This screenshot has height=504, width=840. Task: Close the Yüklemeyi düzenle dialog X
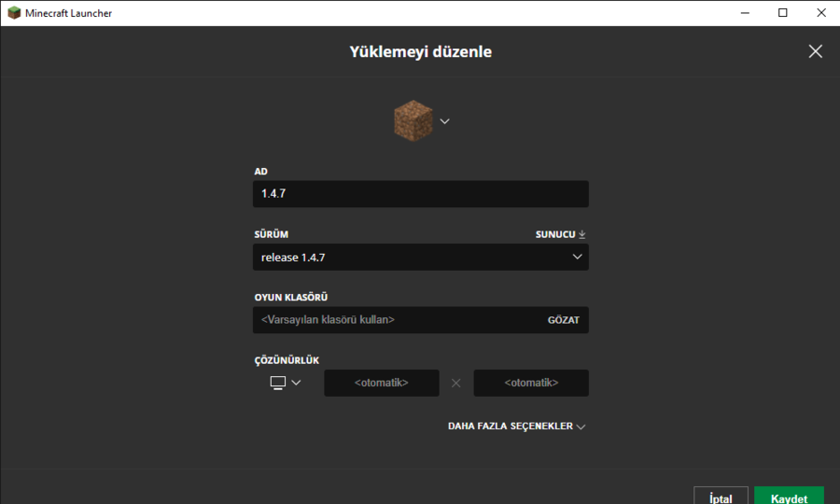[x=816, y=51]
